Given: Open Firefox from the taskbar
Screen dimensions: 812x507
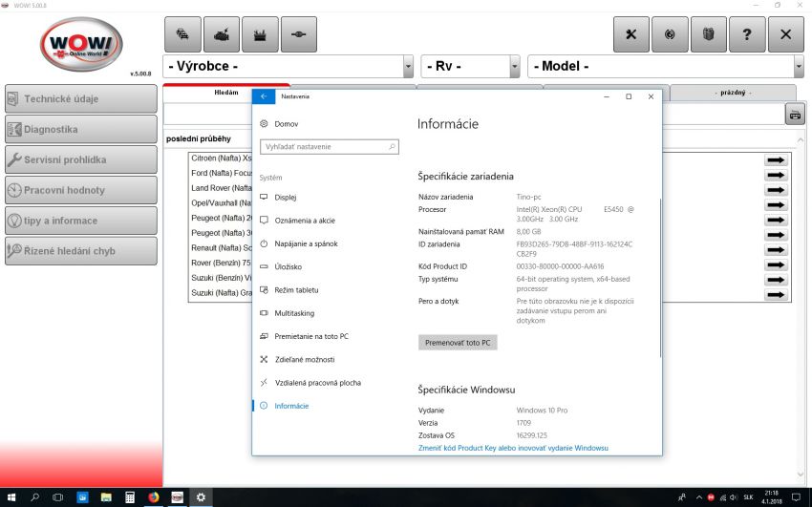Looking at the screenshot, I should [153, 497].
